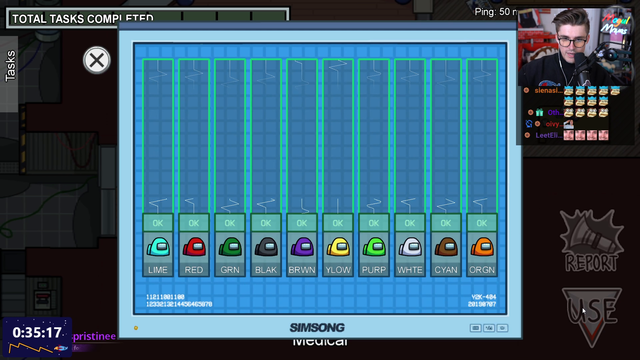Click YLOW's heartbeat vitals column

(338, 136)
